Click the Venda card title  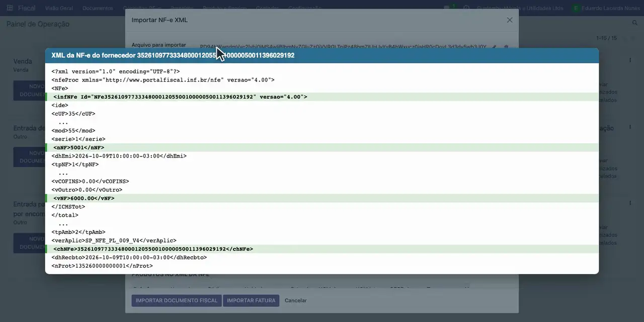click(x=23, y=61)
